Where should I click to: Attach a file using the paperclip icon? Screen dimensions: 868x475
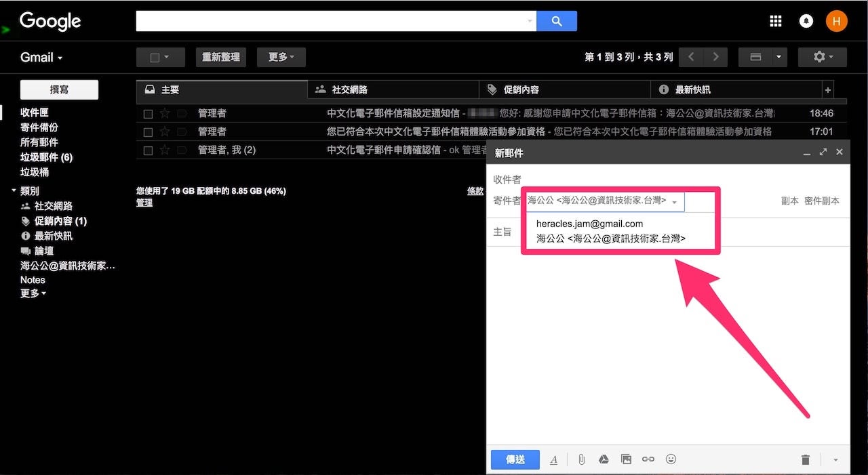click(x=580, y=459)
